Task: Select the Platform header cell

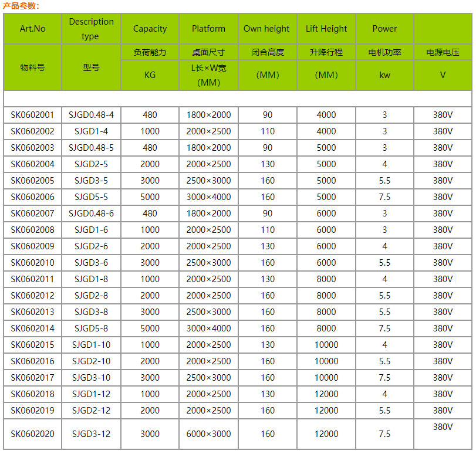Action: [208, 29]
